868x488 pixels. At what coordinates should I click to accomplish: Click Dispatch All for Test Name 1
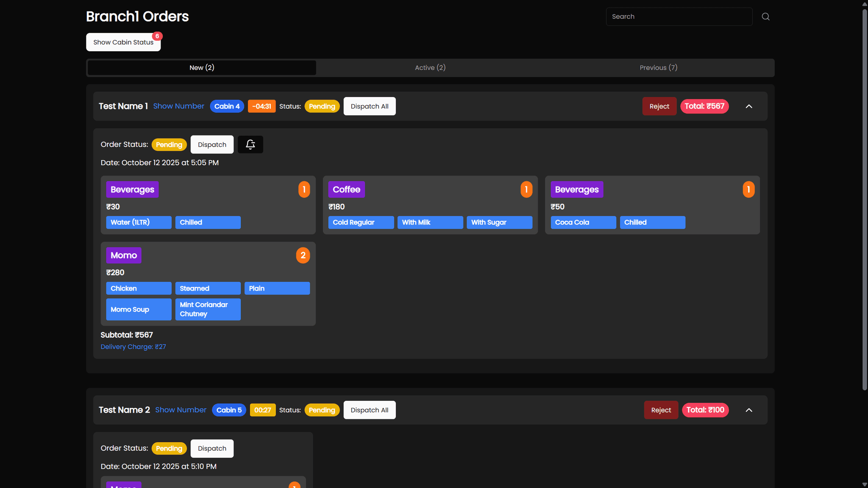pyautogui.click(x=369, y=106)
